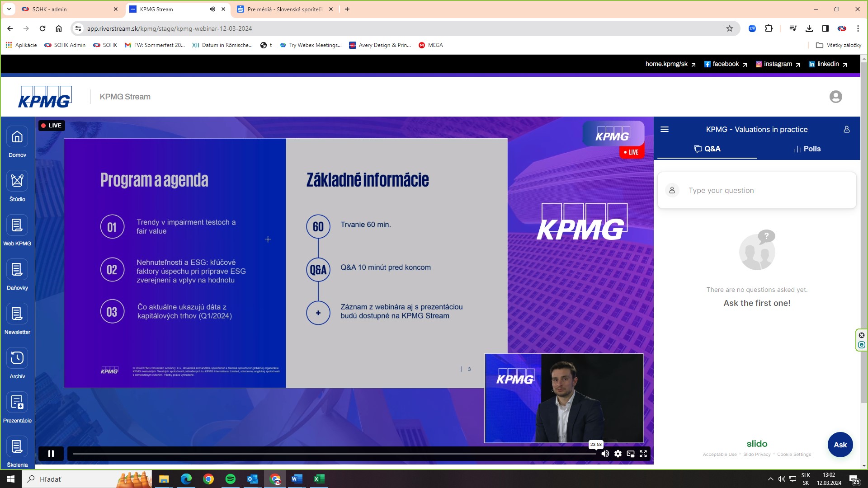Open Cookie Settings link
Viewport: 868px width, 488px height.
coord(794,455)
